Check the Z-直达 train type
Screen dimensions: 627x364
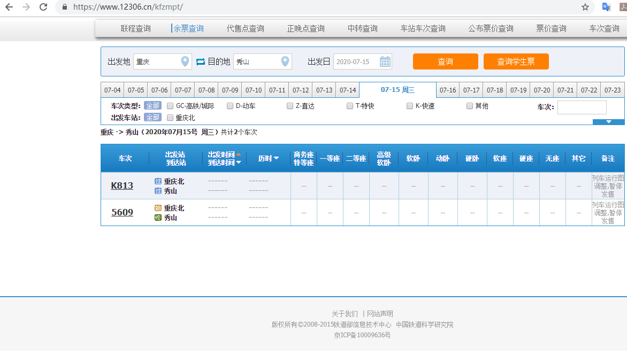[290, 106]
